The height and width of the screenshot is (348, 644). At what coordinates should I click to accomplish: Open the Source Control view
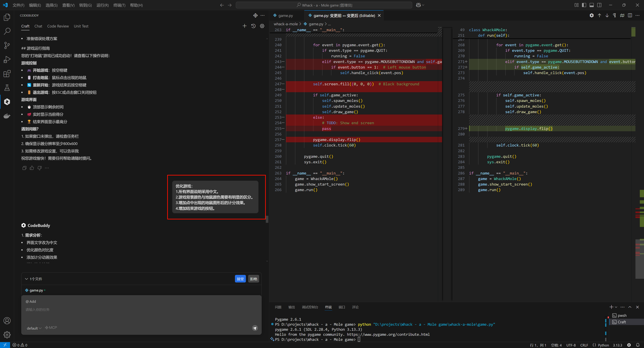[x=7, y=45]
